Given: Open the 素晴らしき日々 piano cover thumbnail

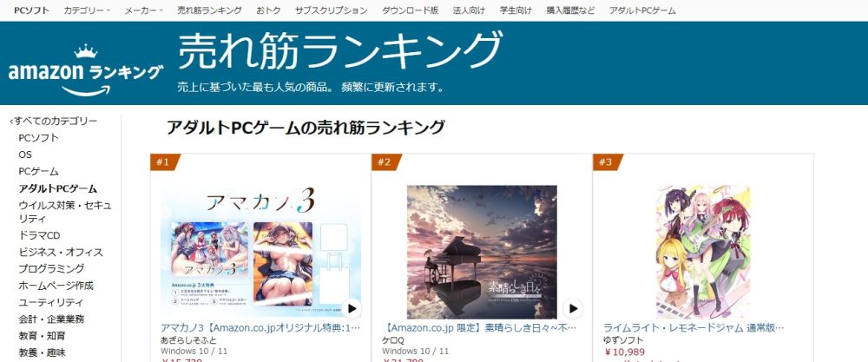Looking at the screenshot, I should [x=482, y=252].
